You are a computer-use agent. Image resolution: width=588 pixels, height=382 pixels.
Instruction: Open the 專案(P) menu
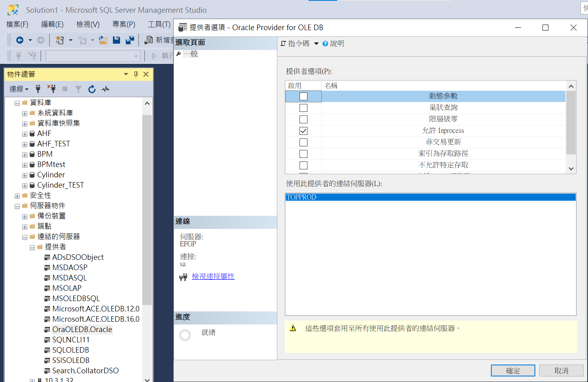tap(124, 25)
